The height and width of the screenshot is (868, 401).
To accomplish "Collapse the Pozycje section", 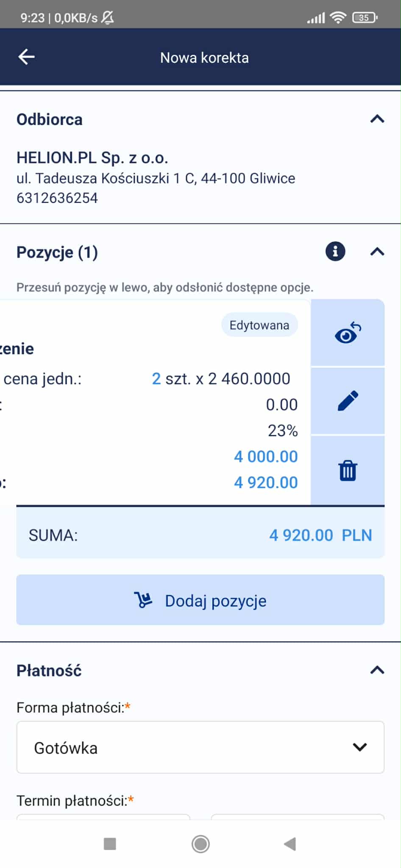I will click(x=377, y=252).
